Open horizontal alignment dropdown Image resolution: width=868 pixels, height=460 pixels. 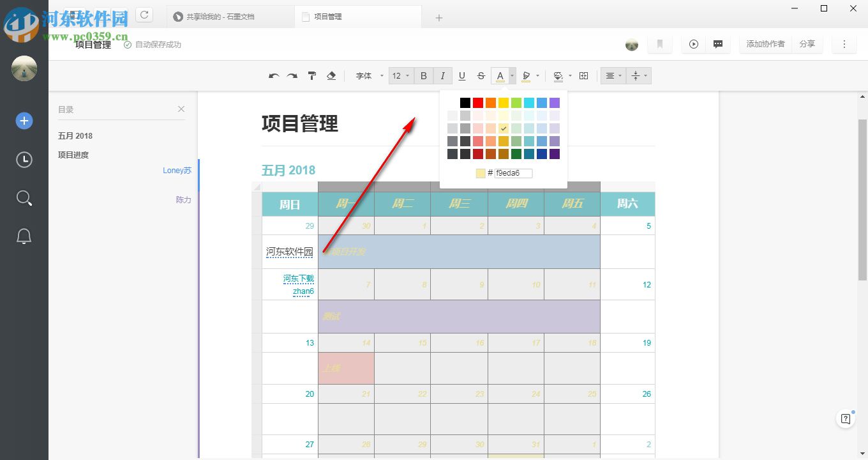613,76
